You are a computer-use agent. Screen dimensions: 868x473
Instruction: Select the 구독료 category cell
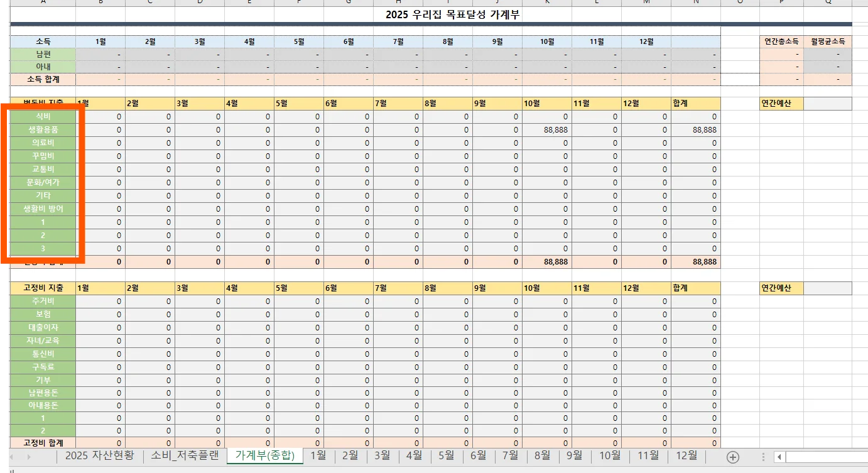tap(43, 366)
